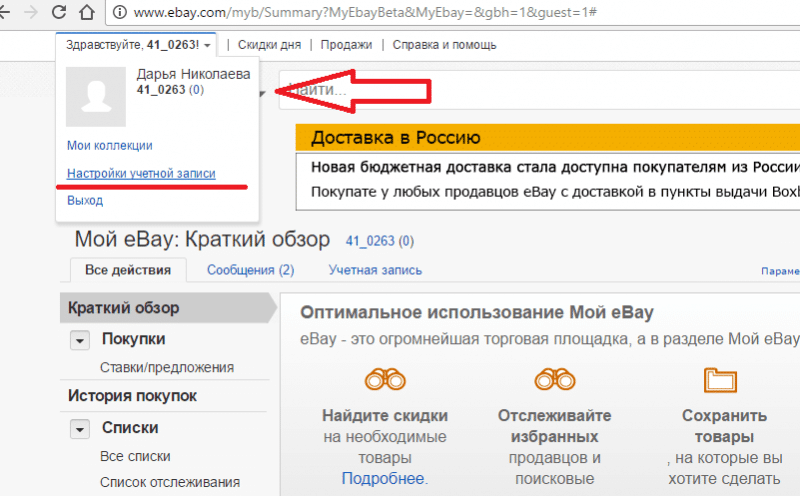
Task: Open the Подробнее link under Найдите скидки
Action: point(383,479)
